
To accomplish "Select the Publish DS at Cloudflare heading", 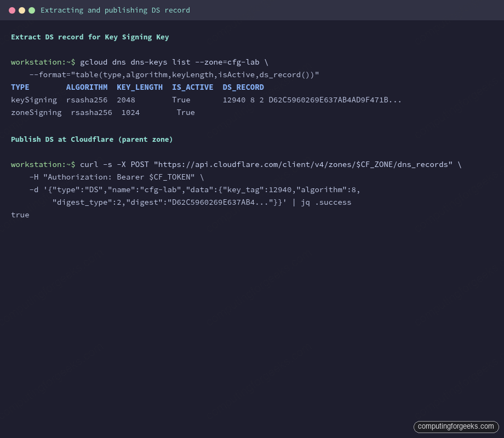I will 91,139.
